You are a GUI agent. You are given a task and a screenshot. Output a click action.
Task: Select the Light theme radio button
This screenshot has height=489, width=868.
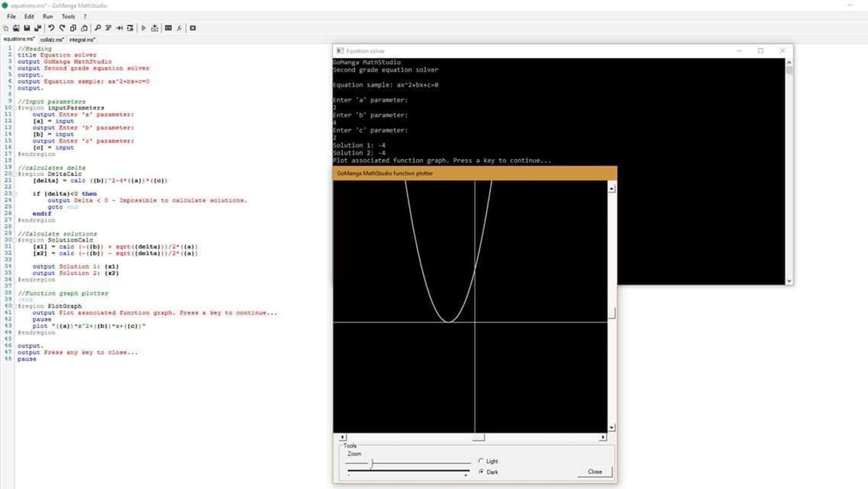[x=481, y=461]
